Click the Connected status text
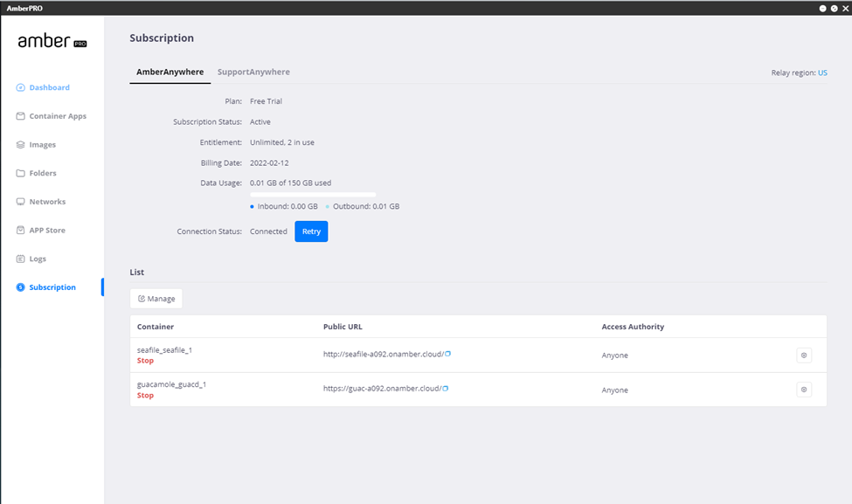 click(x=268, y=231)
